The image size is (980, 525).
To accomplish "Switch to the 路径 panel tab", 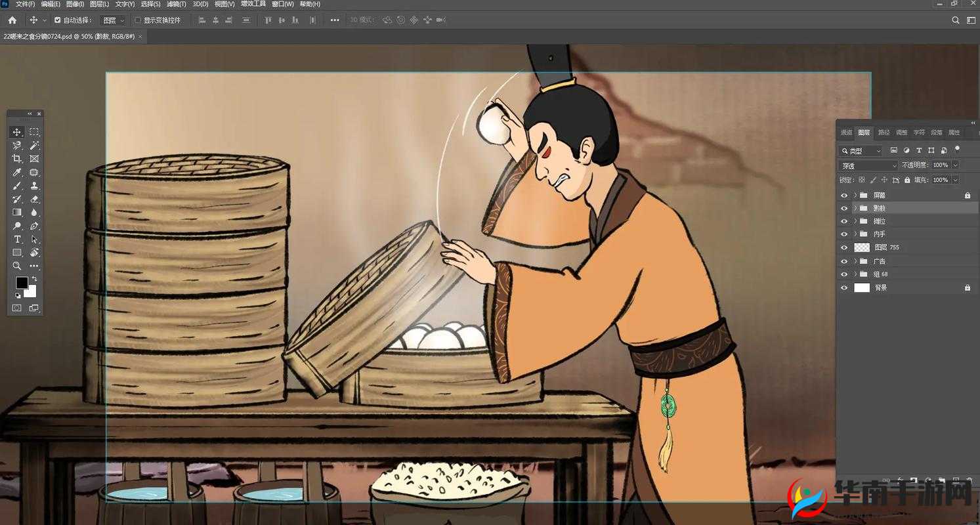I will point(884,133).
